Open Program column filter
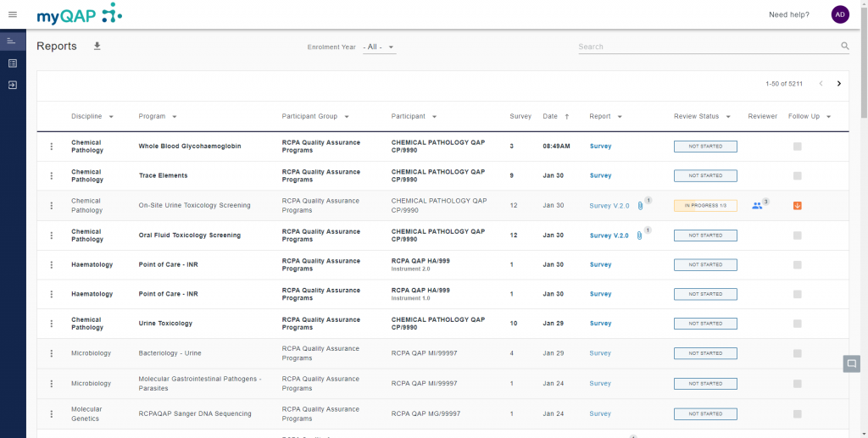 click(x=175, y=117)
